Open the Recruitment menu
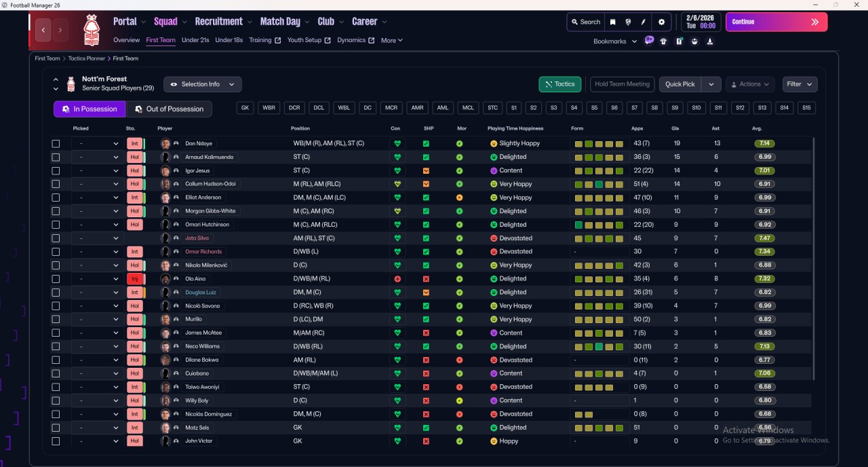This screenshot has height=467, width=868. (223, 22)
